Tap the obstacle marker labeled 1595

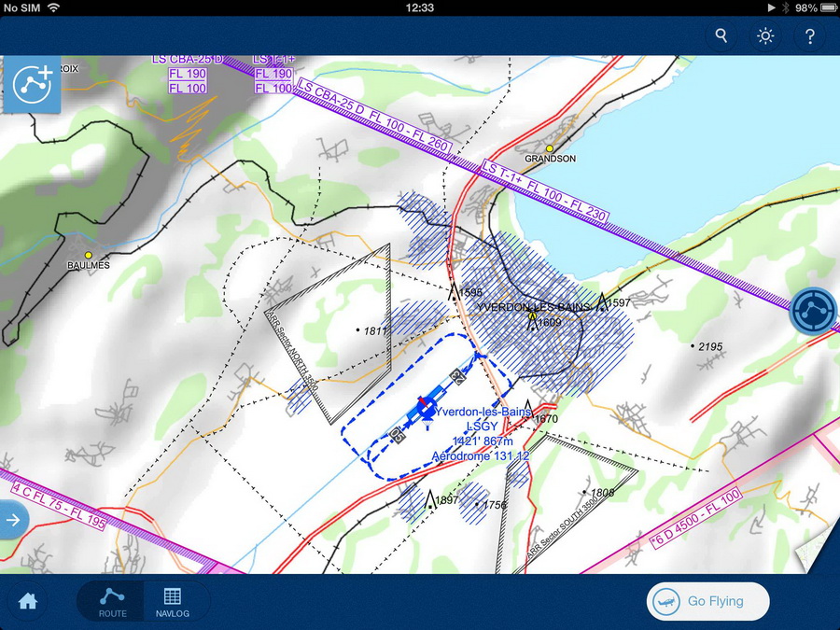[x=455, y=292]
